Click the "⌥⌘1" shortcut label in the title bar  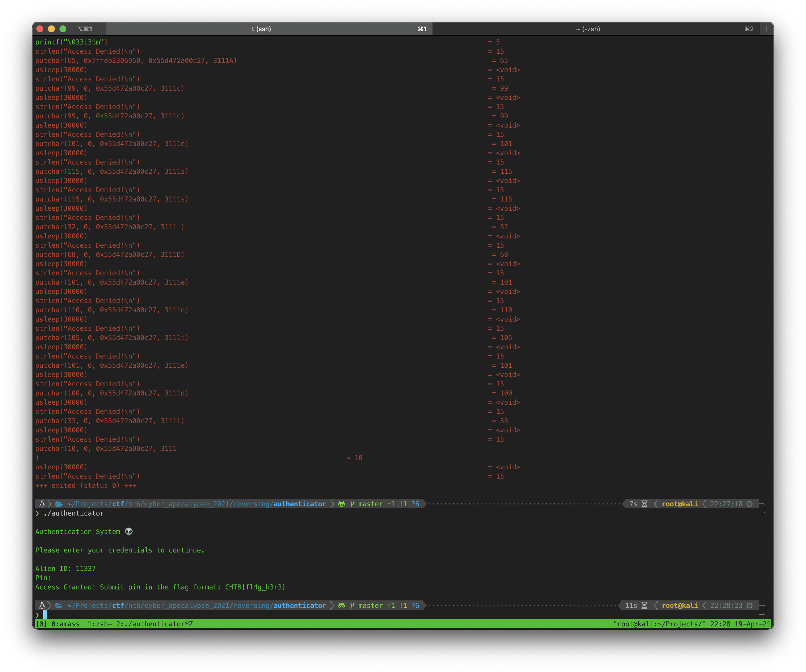pos(84,29)
